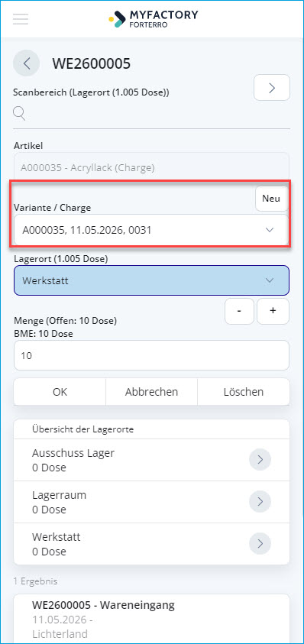Increase quantity with plus button
Image resolution: width=304 pixels, height=644 pixels.
pyautogui.click(x=273, y=312)
